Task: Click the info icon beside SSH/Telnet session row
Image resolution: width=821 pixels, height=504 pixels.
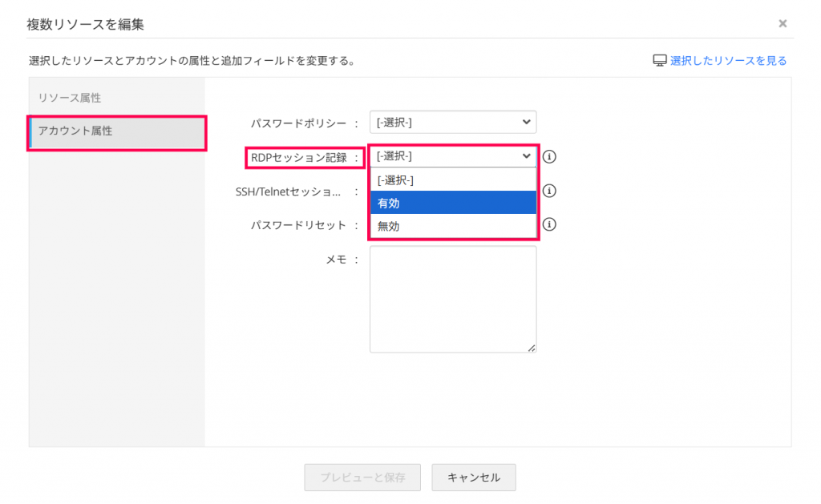Action: click(549, 192)
